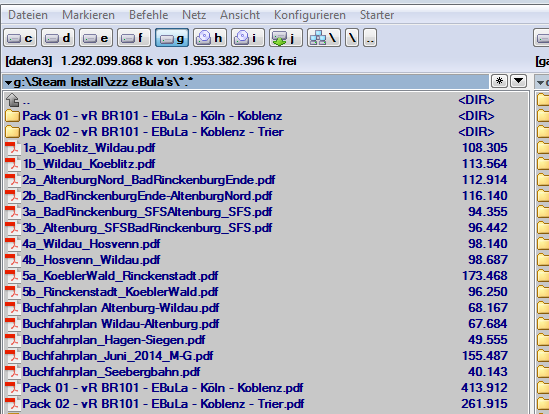This screenshot has width=549, height=414.
Task: Click folder icon of Pack 01 directory
Action: point(12,116)
